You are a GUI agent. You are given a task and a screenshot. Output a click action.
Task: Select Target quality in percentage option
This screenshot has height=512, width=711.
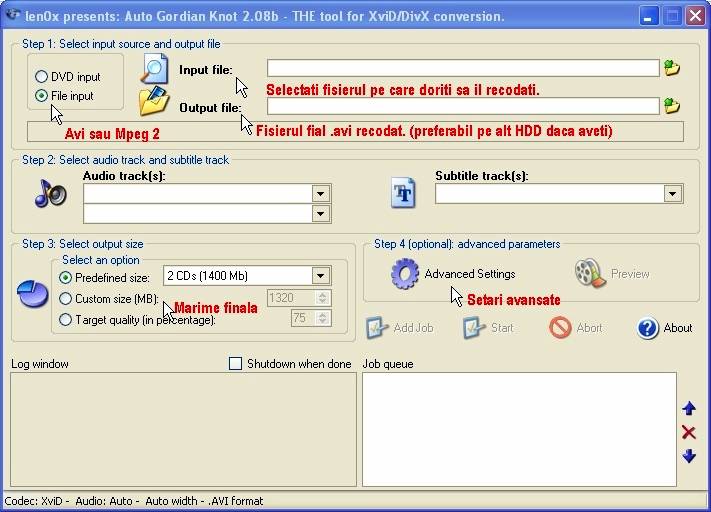(x=66, y=320)
